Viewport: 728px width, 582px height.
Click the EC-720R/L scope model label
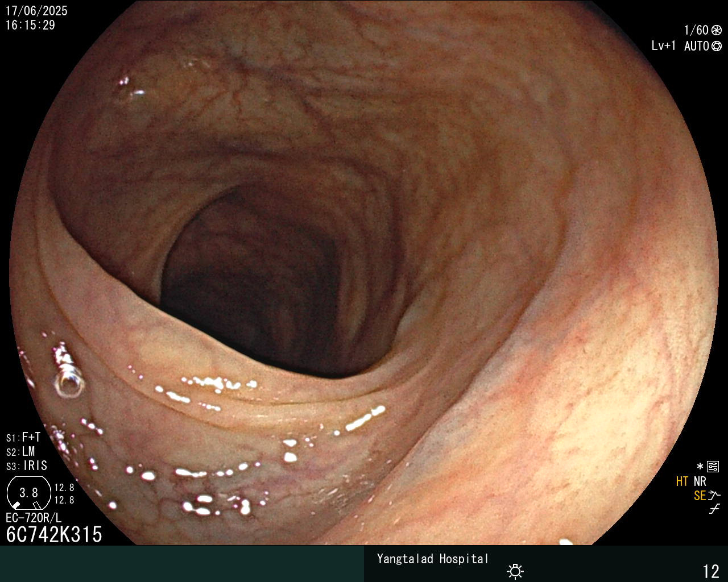pos(34,518)
